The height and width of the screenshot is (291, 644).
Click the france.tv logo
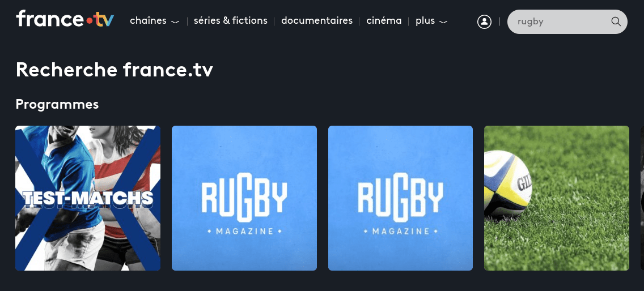65,19
